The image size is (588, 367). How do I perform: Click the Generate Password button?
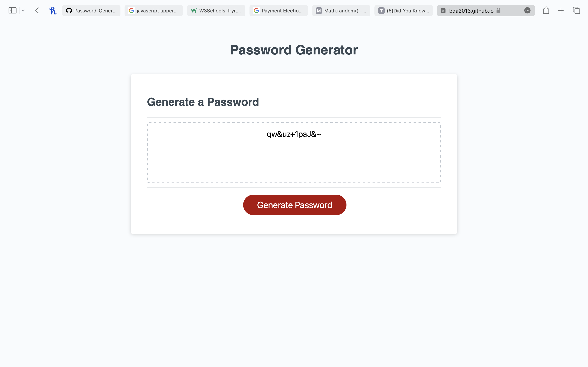click(294, 205)
